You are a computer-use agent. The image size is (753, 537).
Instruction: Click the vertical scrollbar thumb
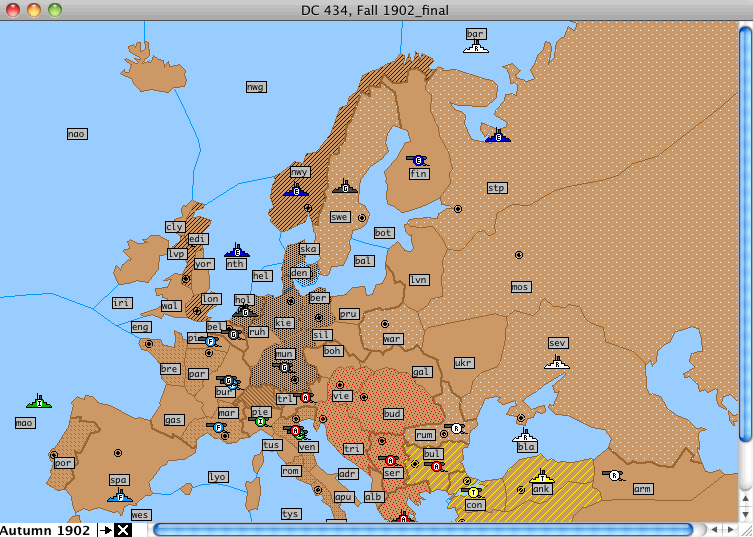746,234
